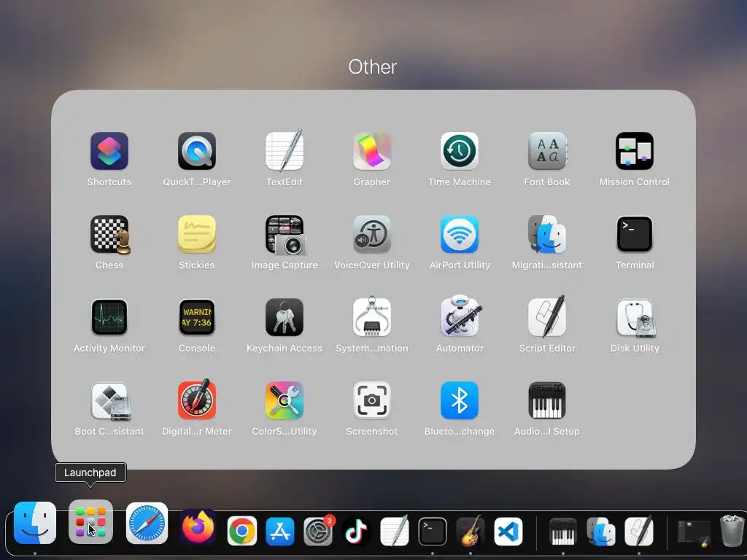Click the Launchpad icon in the Dock

click(90, 522)
